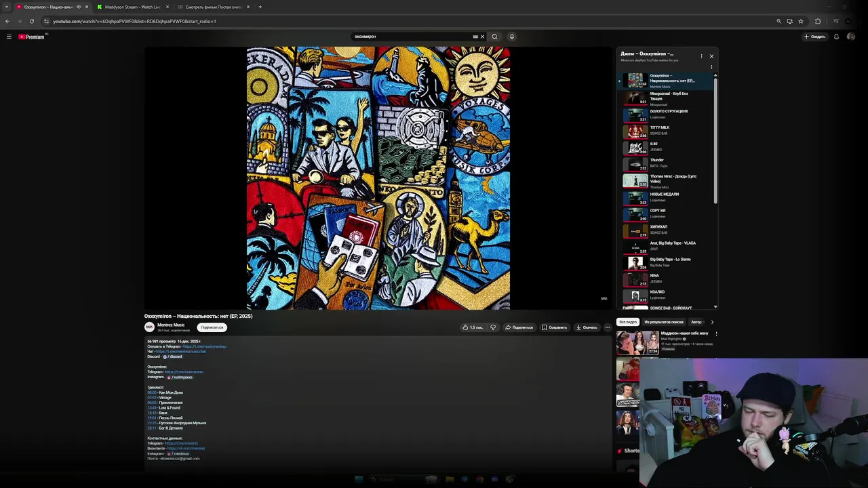
Task: Open the browser extensions puzzle icon
Action: coord(818,21)
